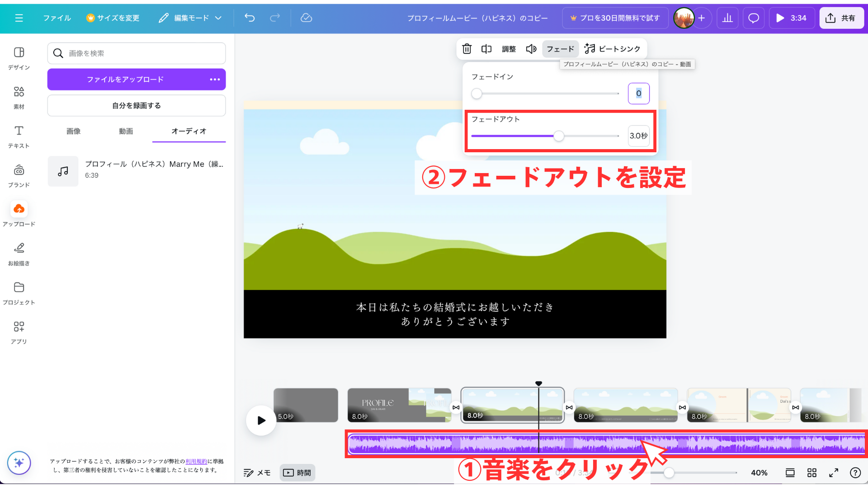Click the フェードイン value field

(x=638, y=94)
